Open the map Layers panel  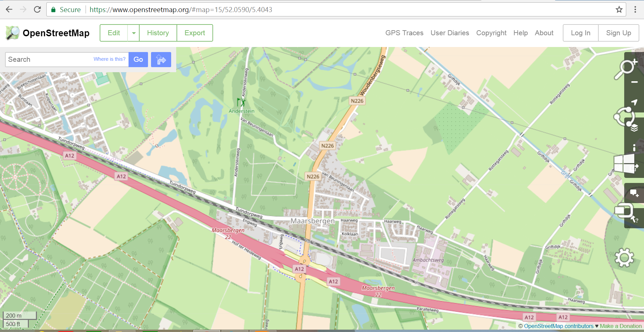point(634,128)
